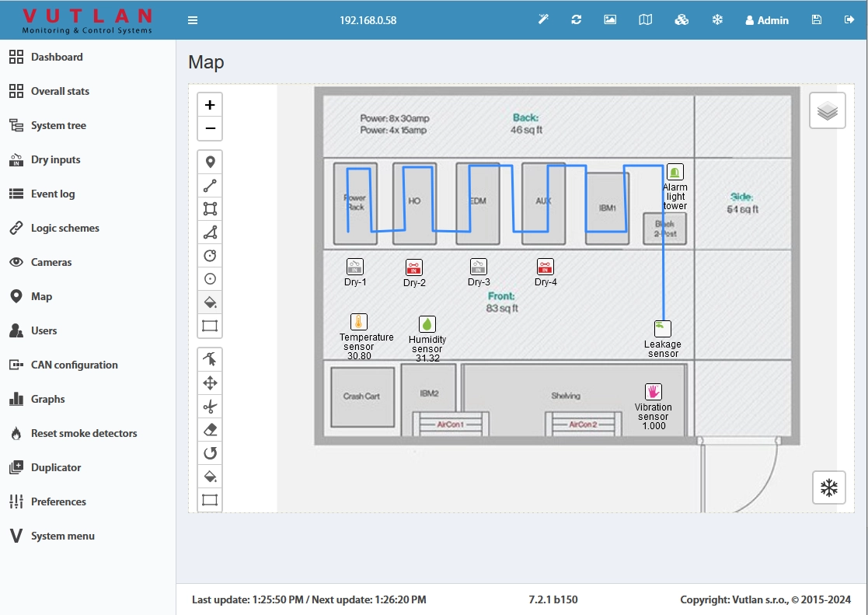
Task: Select the eraser tool
Action: click(210, 430)
